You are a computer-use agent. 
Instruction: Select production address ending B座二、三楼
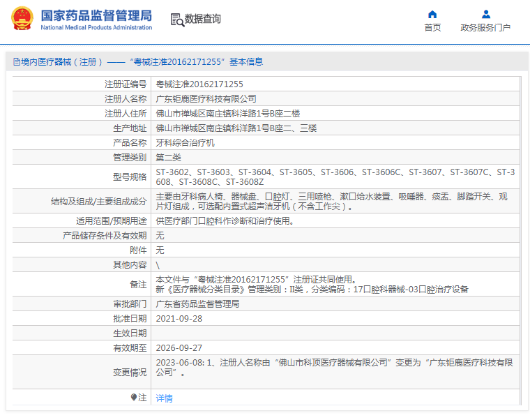(x=236, y=128)
